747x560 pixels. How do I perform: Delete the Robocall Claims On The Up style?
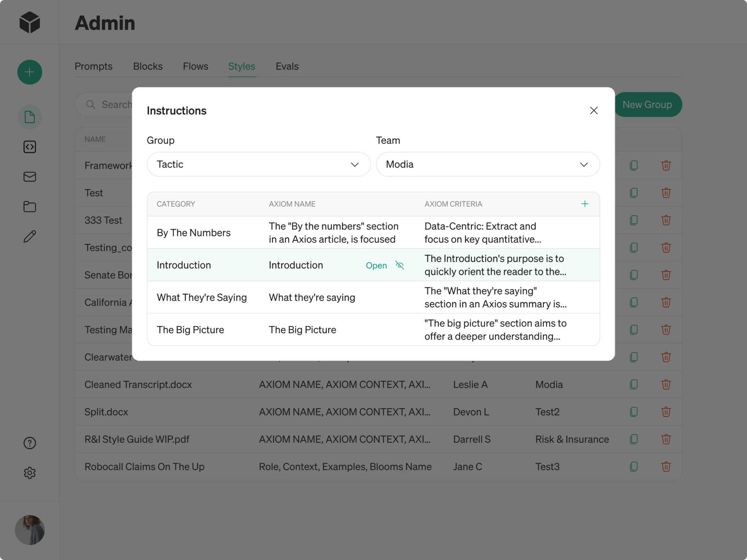666,467
